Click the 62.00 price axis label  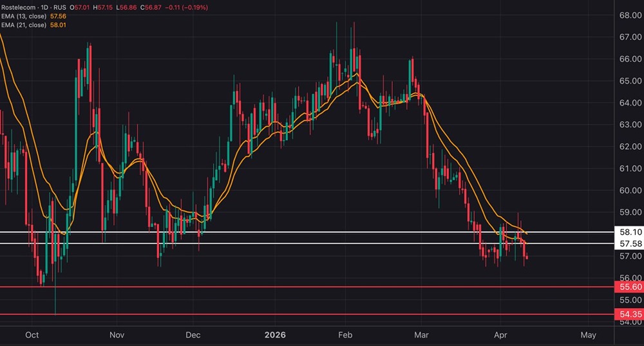630,147
